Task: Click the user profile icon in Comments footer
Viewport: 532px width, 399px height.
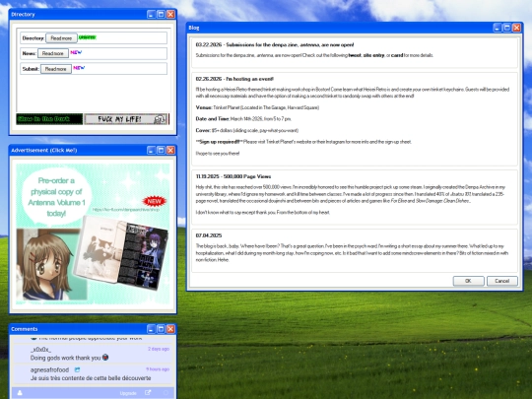Action: pyautogui.click(x=20, y=393)
